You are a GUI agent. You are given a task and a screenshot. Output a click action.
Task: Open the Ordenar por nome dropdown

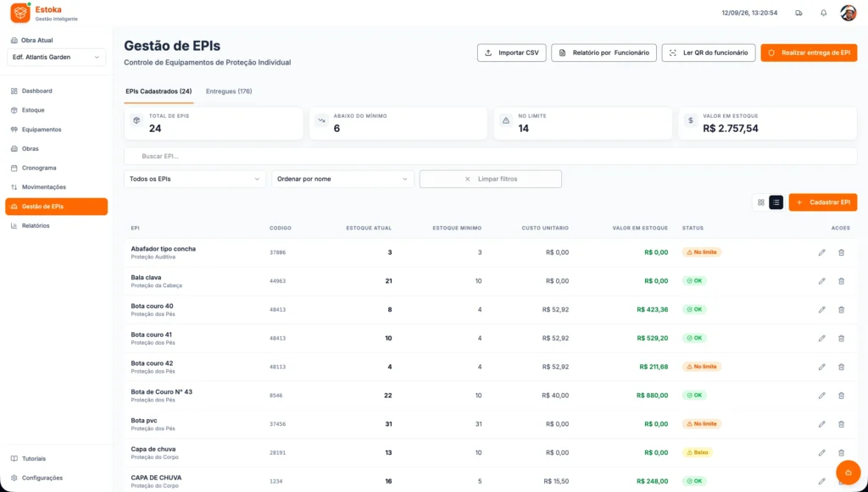point(342,180)
